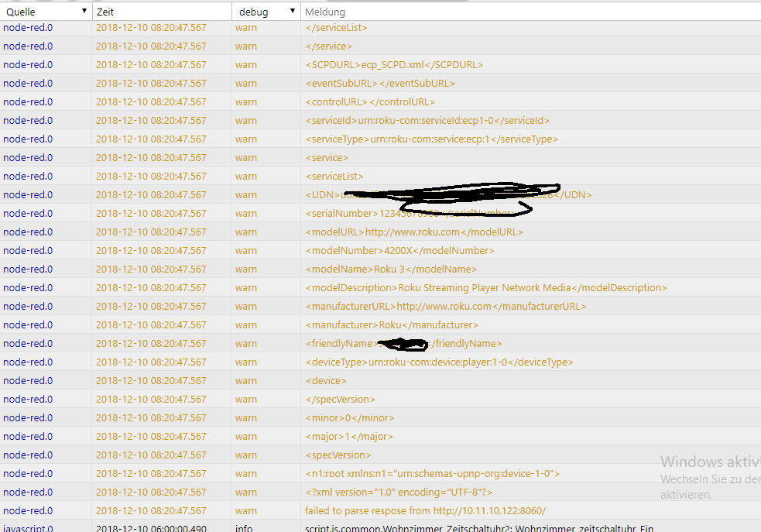Image resolution: width=761 pixels, height=532 pixels.
Task: Select warn level in the serialNumber row
Action: tap(246, 214)
